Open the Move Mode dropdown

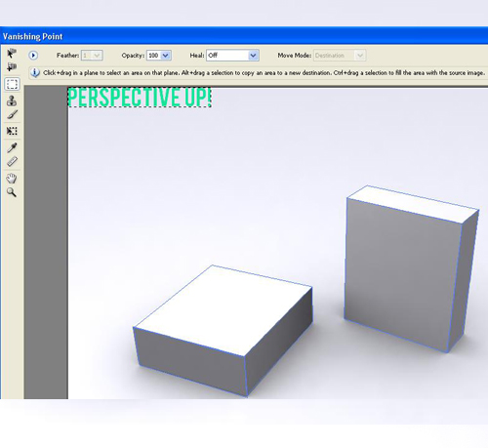pos(340,56)
